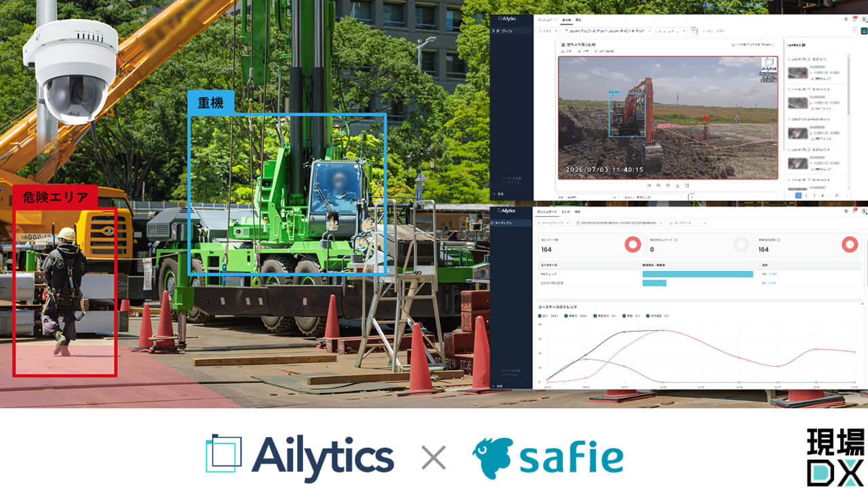Open ユースケース dropdown in dashboard window
The image size is (868, 488).
pyautogui.click(x=688, y=223)
